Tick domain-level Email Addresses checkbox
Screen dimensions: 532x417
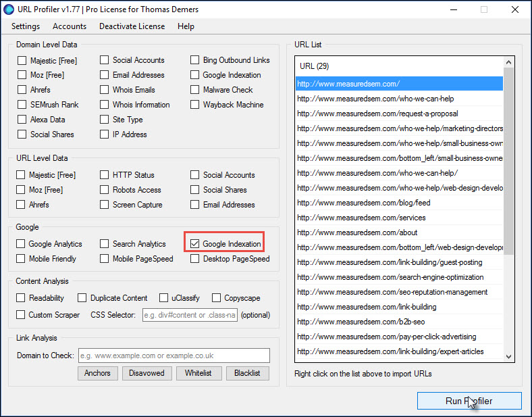pos(104,75)
